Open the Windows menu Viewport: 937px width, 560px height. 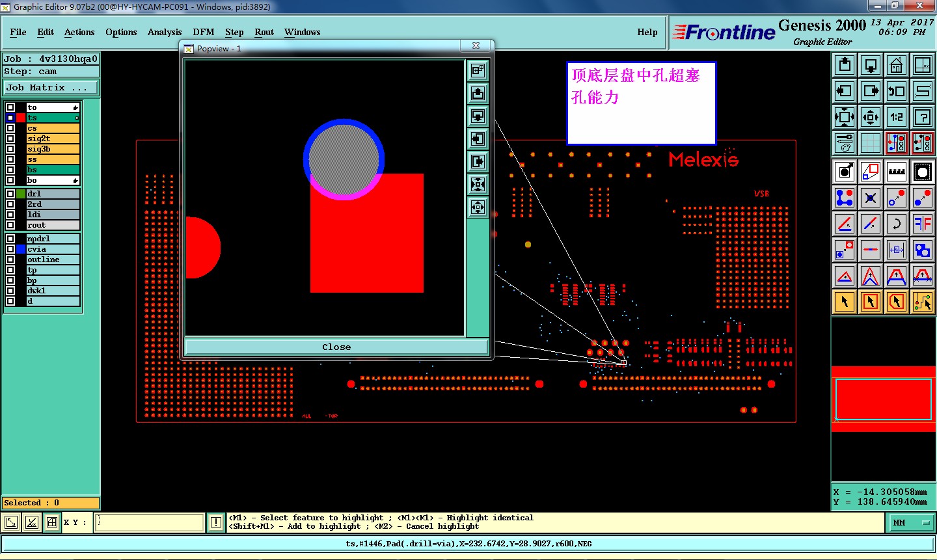point(302,32)
